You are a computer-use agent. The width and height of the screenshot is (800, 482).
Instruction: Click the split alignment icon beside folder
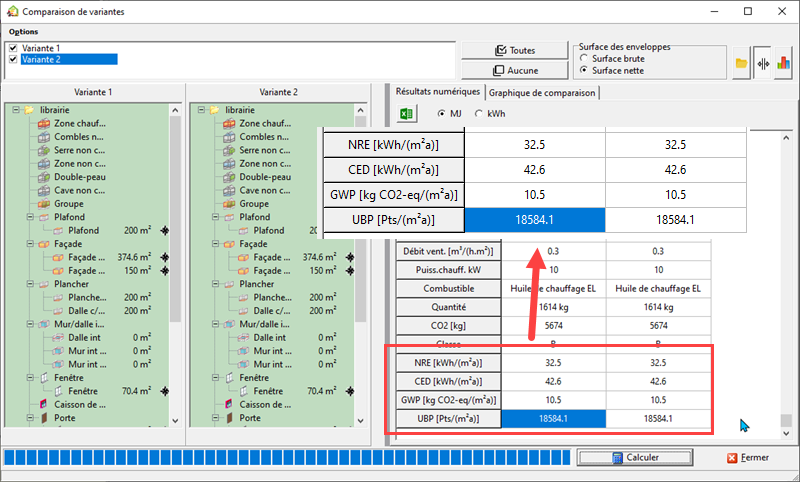coord(763,63)
